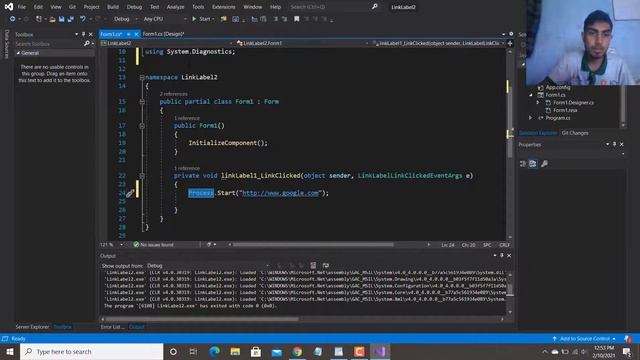640x360 pixels.
Task: Open the Extensions menu
Action: click(224, 7)
